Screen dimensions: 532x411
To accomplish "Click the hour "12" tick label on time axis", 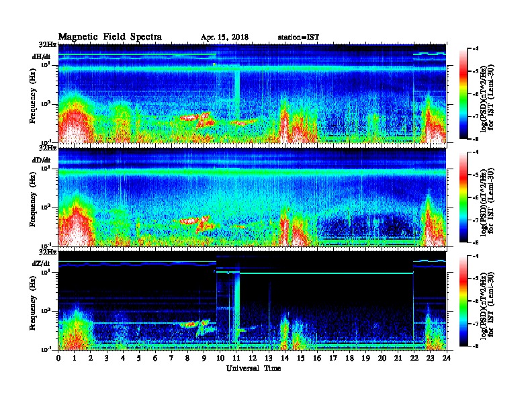I will (x=253, y=359).
